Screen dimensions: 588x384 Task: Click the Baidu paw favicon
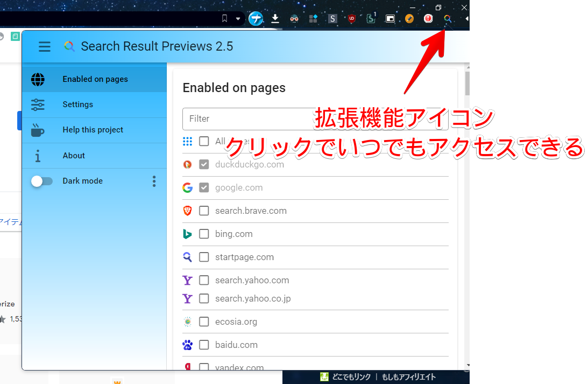tap(188, 345)
